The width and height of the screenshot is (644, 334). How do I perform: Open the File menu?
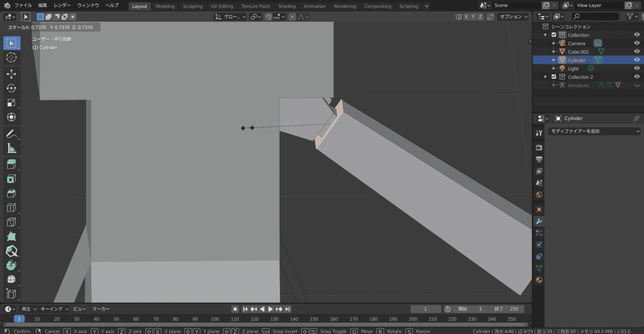tap(23, 5)
